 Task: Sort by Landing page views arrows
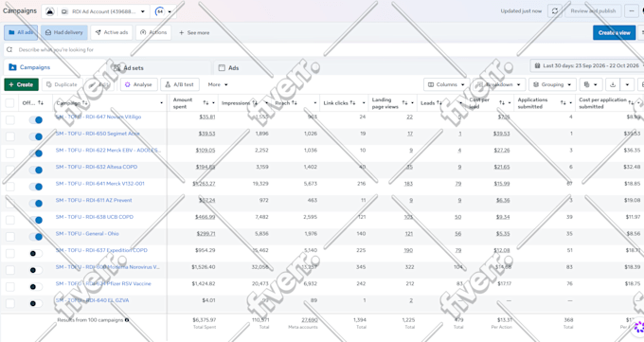coord(405,102)
